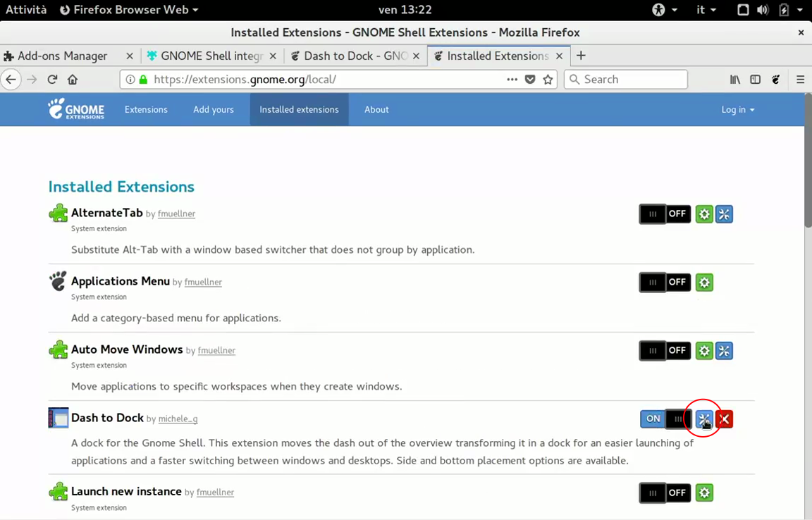Switch to the Add-ons Manager tab

[63, 56]
